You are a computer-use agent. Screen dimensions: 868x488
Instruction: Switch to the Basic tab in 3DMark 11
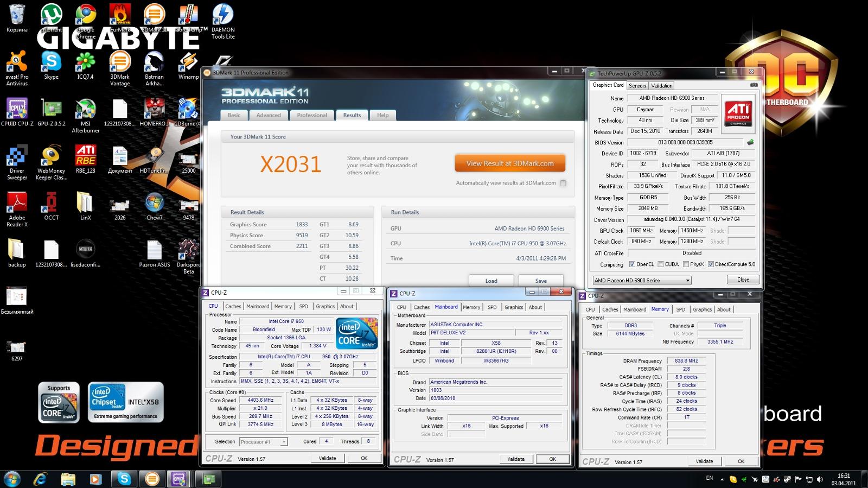tap(234, 115)
